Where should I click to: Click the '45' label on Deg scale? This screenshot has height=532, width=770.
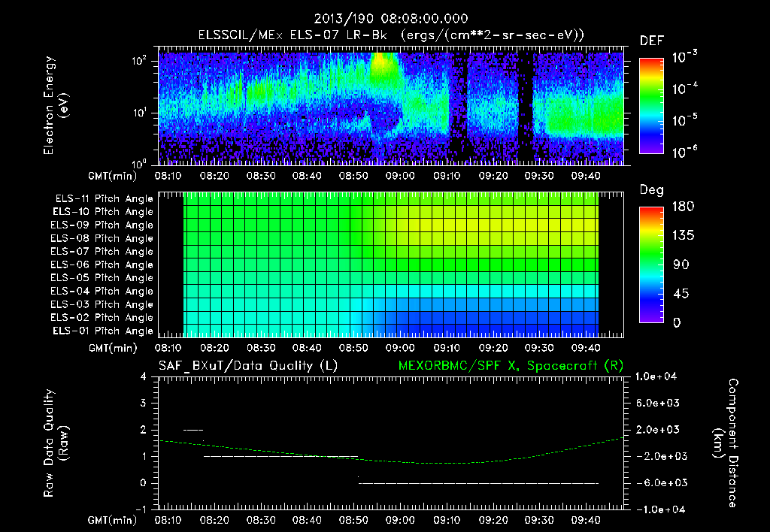pyautogui.click(x=681, y=294)
